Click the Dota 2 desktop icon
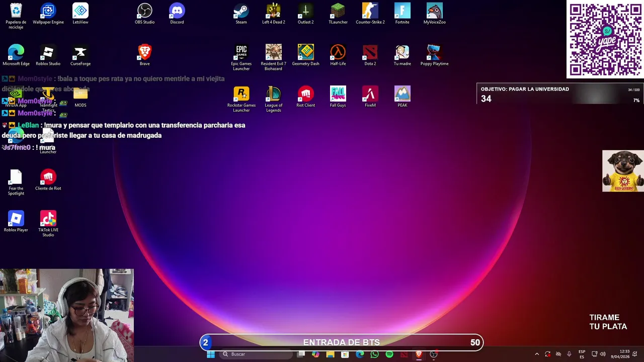 point(370,55)
